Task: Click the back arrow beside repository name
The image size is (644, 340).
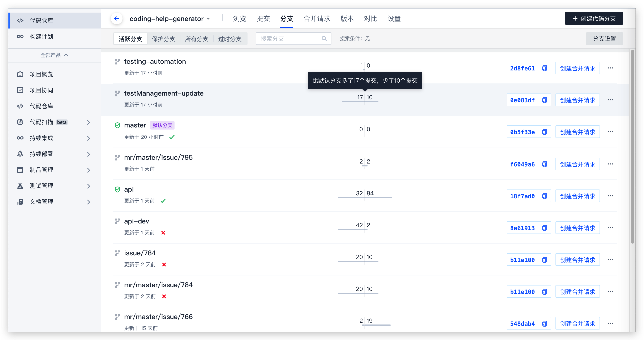Action: click(116, 18)
